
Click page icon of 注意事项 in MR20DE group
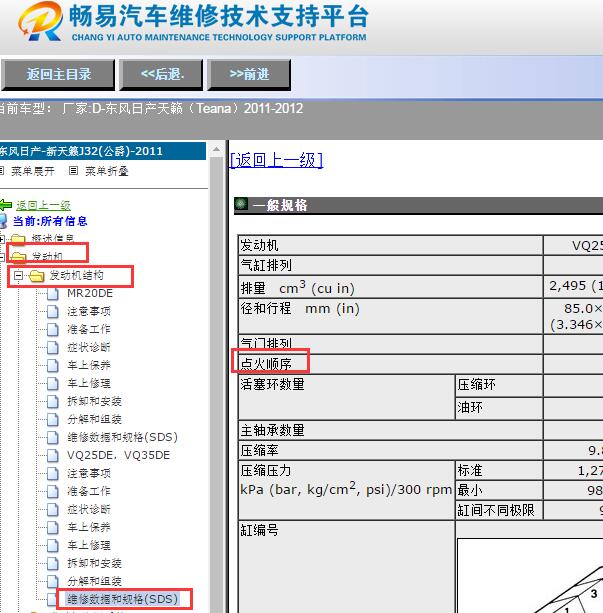pos(53,312)
